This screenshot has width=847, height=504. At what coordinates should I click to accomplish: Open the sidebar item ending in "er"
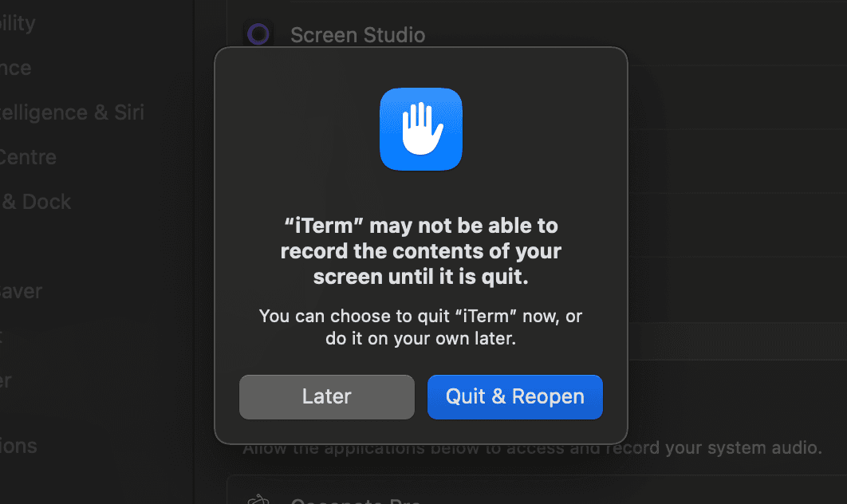[x=6, y=380]
